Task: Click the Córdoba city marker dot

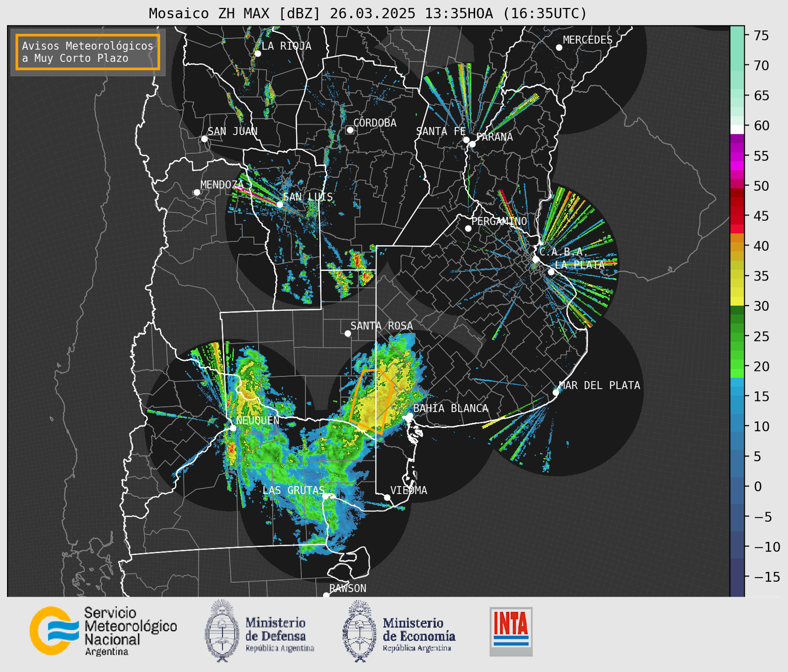Action: pos(350,130)
